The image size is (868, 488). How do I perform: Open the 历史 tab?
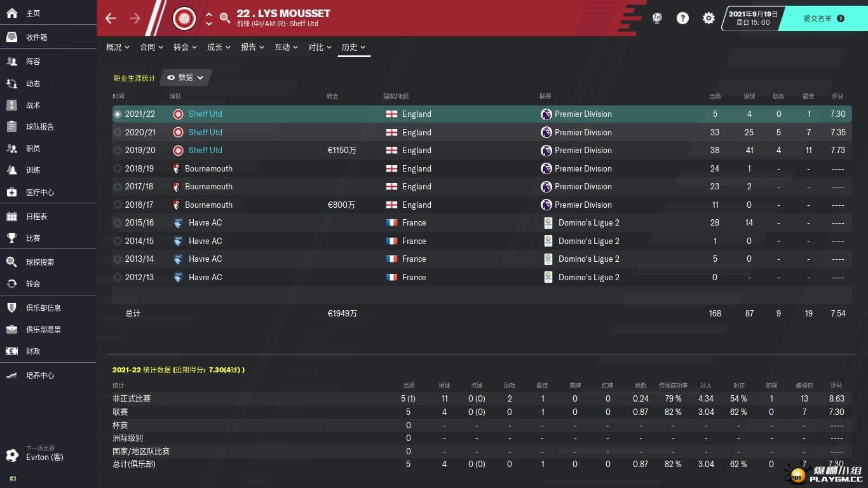pos(354,47)
